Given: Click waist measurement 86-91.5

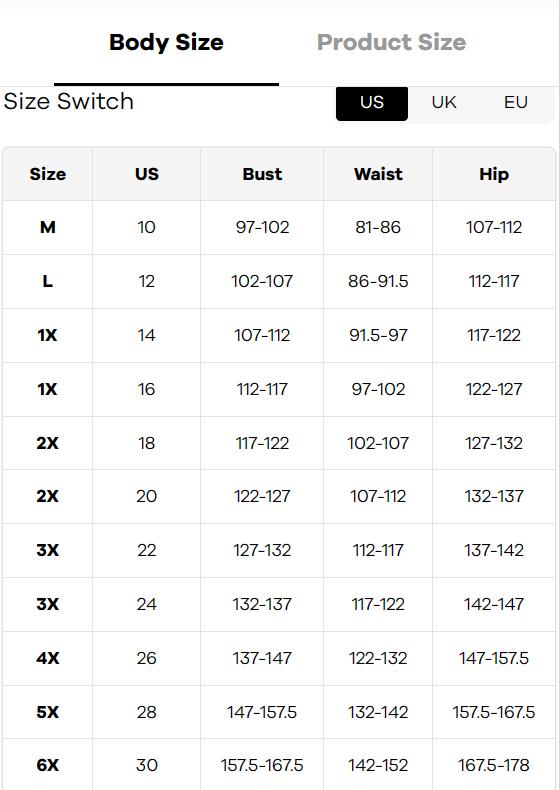Looking at the screenshot, I should click(378, 281).
